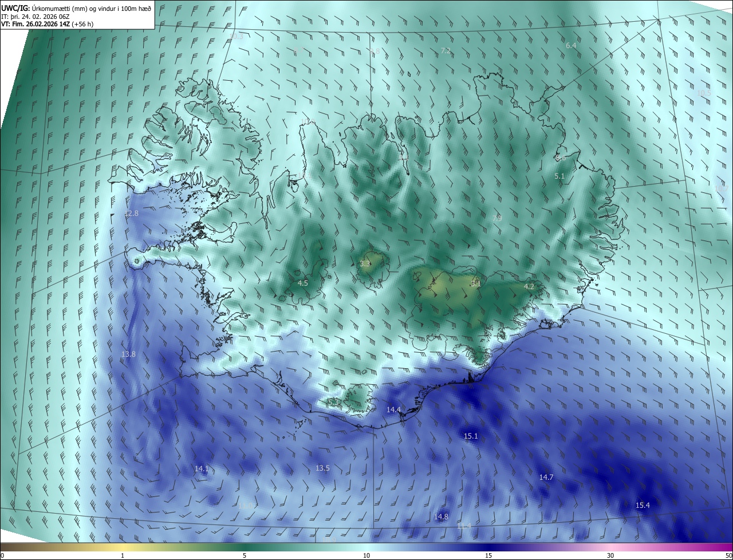Click the map value label 10.5
Viewport: 733px width, 560px height.
pos(704,93)
